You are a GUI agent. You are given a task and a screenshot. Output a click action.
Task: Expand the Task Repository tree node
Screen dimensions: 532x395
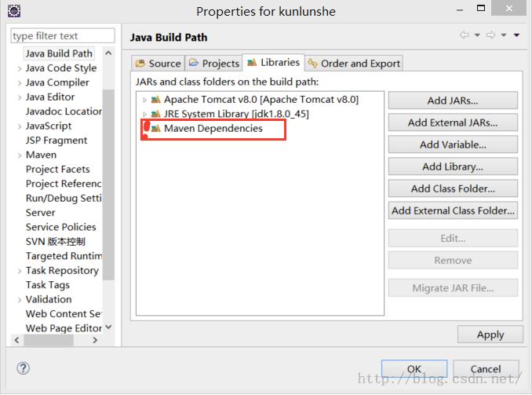[20, 271]
